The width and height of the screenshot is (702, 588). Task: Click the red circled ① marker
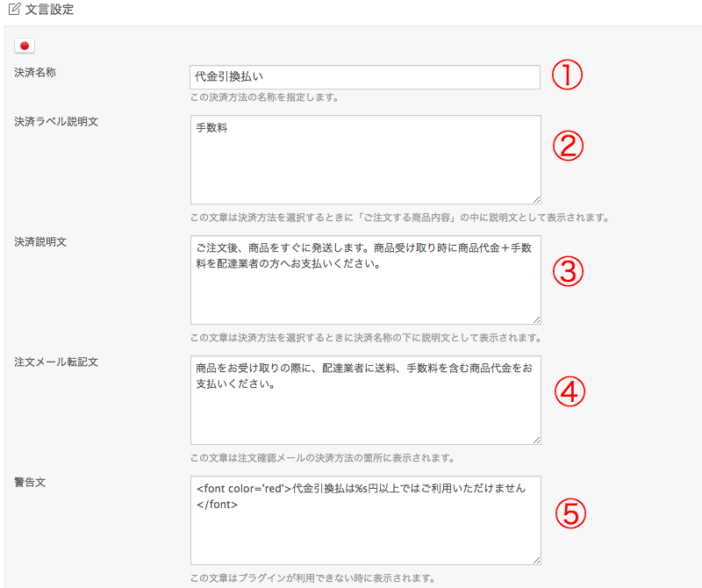569,75
